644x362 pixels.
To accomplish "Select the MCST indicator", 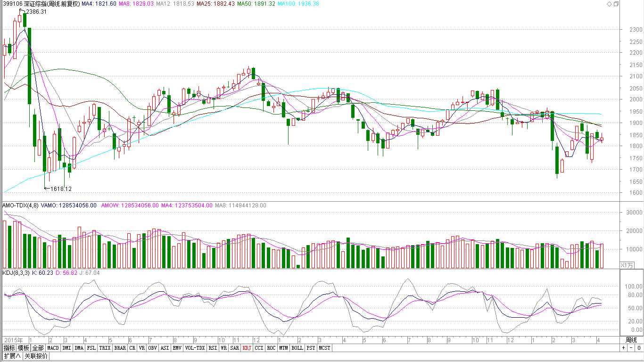I will click(324, 348).
